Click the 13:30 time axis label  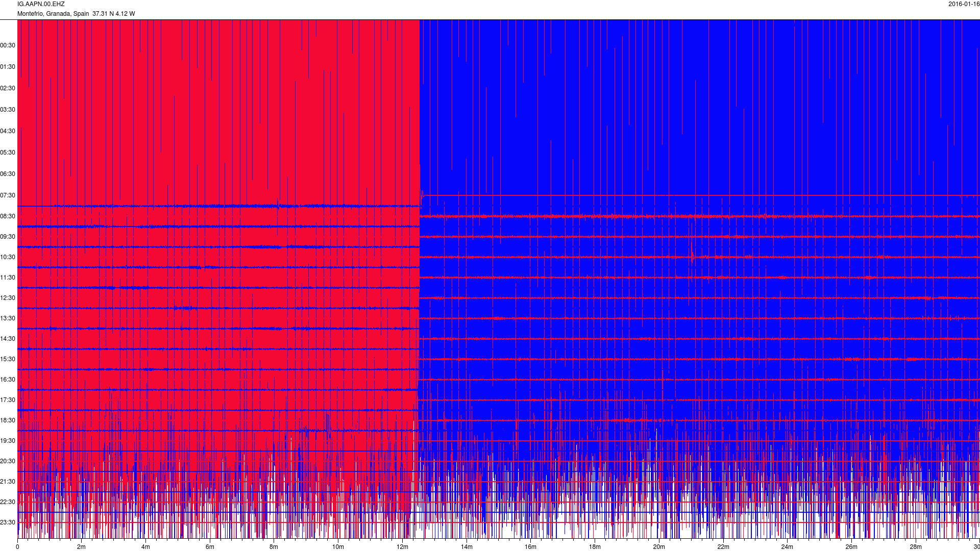pos(8,318)
